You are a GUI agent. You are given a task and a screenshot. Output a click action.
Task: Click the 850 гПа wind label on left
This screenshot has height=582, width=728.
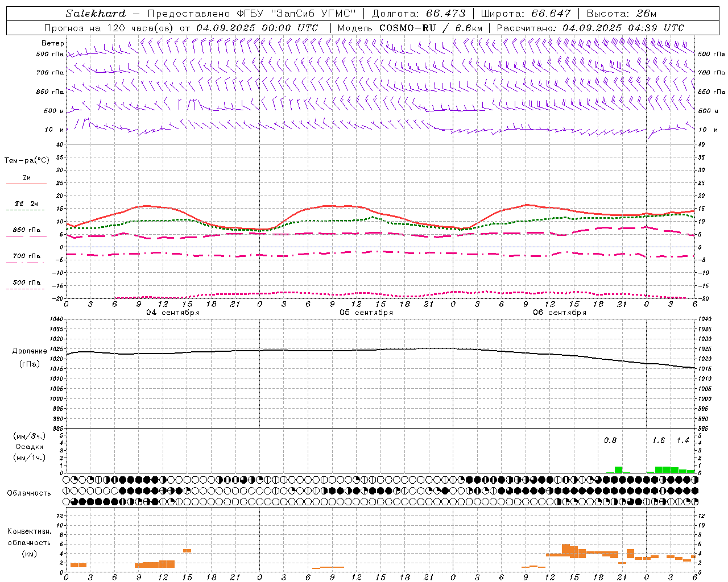[51, 92]
